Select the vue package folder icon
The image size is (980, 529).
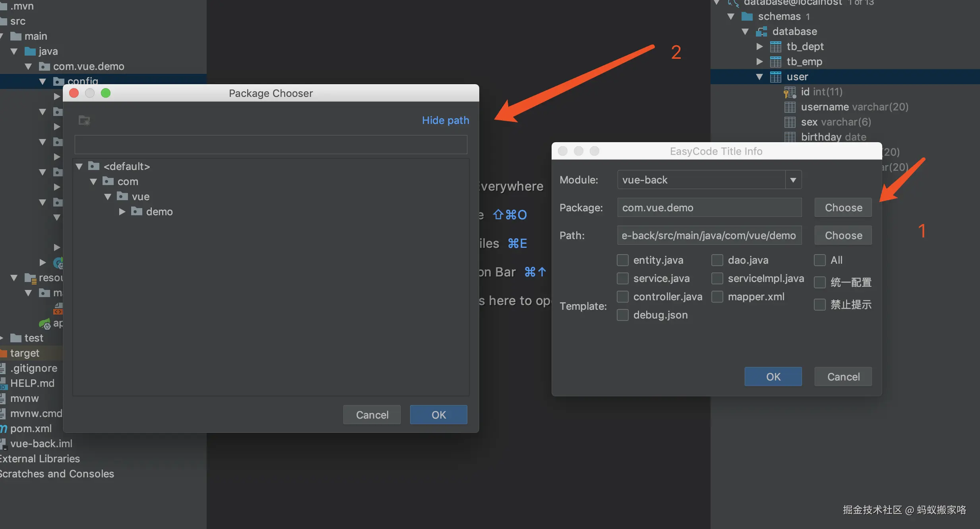pyautogui.click(x=122, y=196)
